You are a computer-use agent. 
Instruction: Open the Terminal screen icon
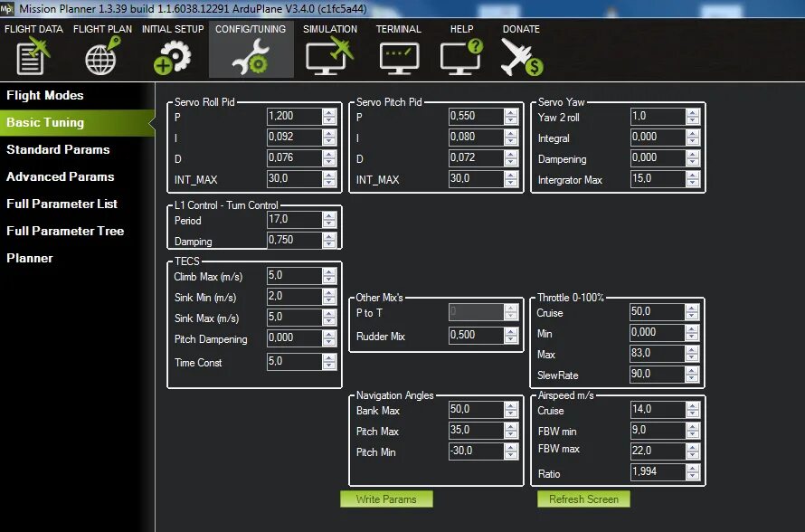(399, 58)
